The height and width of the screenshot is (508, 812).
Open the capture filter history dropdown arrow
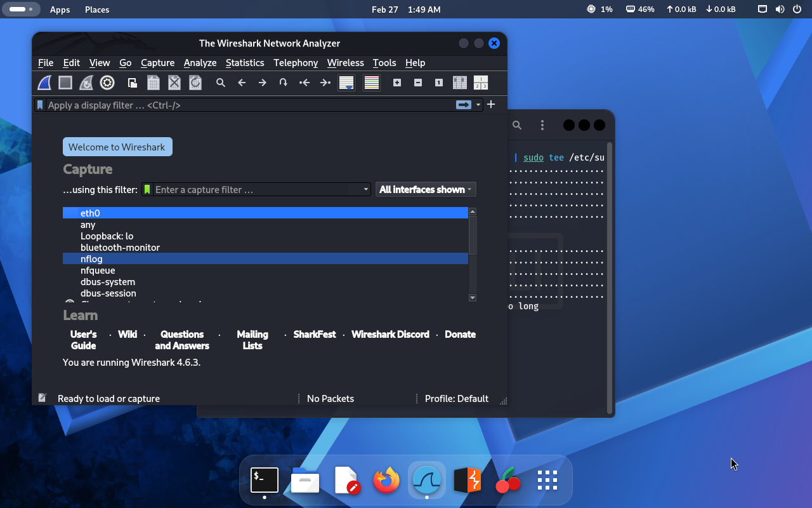pos(366,189)
